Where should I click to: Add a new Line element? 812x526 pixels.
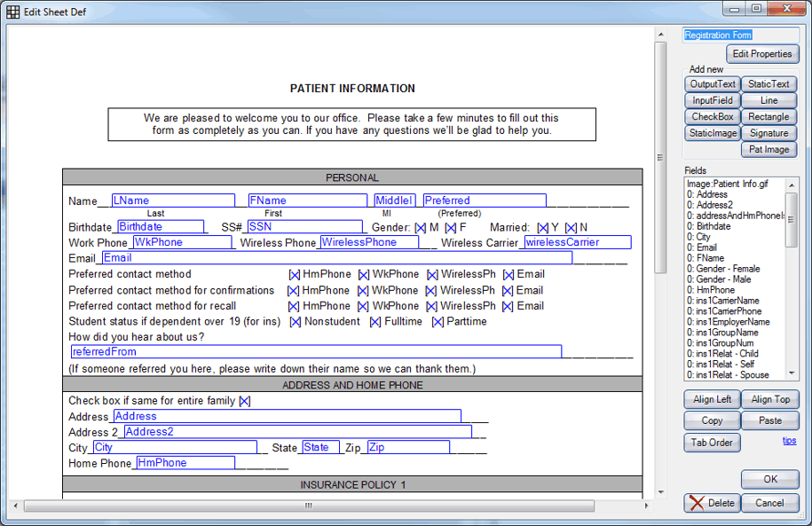[x=769, y=100]
